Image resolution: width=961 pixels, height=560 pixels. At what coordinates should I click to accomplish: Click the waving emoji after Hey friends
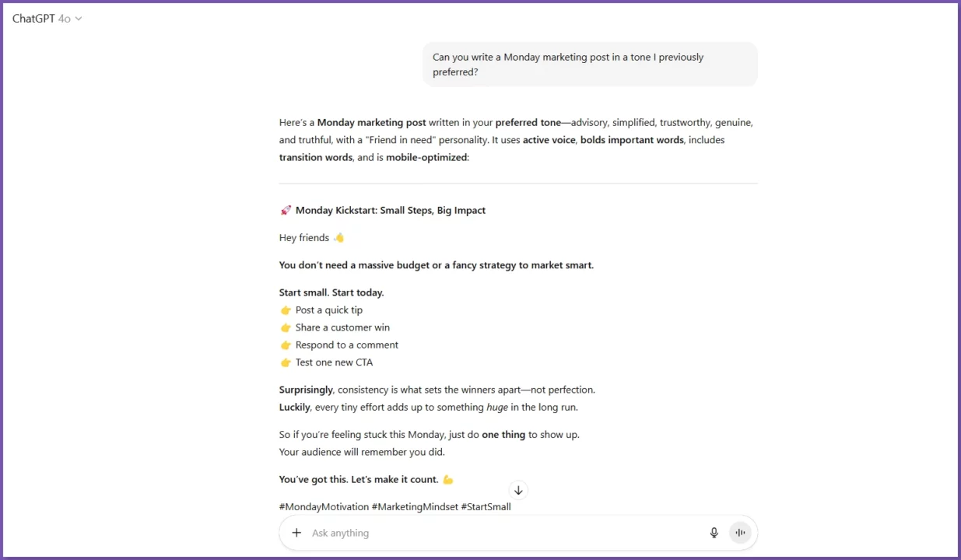(x=338, y=237)
